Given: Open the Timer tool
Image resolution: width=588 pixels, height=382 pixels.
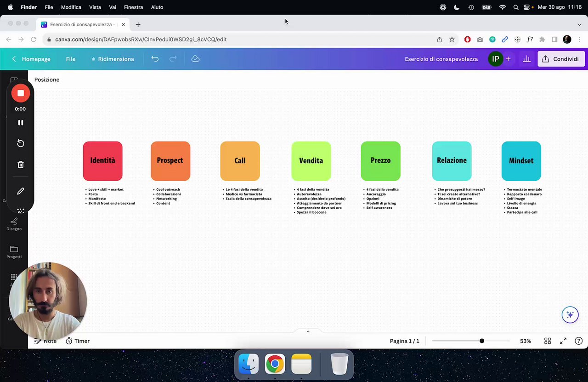Looking at the screenshot, I should tap(78, 341).
